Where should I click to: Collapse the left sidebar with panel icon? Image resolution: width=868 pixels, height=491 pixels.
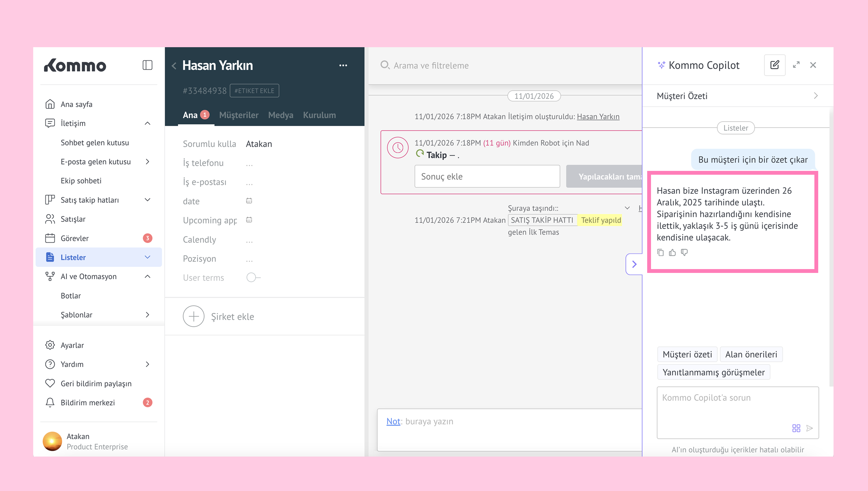click(147, 65)
